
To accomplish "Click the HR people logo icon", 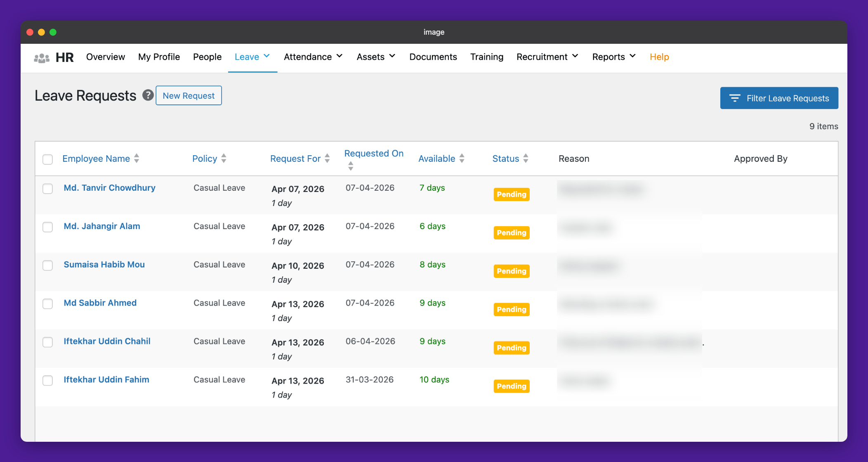I will pyautogui.click(x=42, y=57).
